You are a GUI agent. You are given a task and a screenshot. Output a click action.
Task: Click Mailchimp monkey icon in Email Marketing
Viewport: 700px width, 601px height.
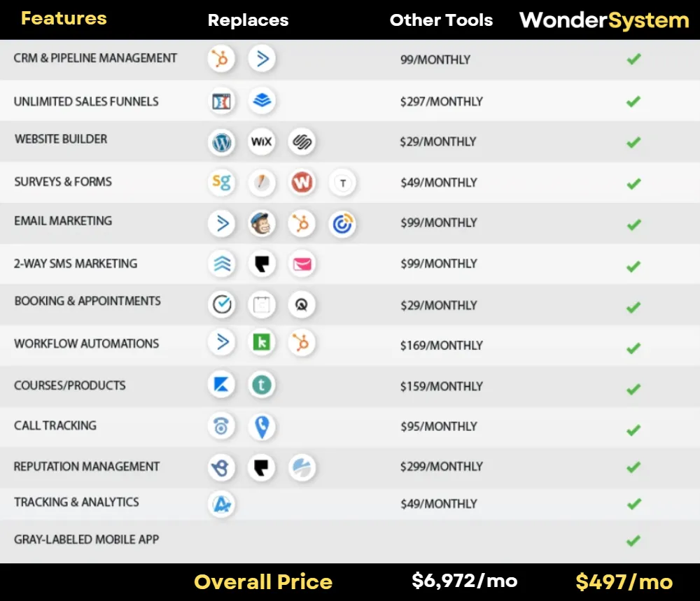pos(262,224)
